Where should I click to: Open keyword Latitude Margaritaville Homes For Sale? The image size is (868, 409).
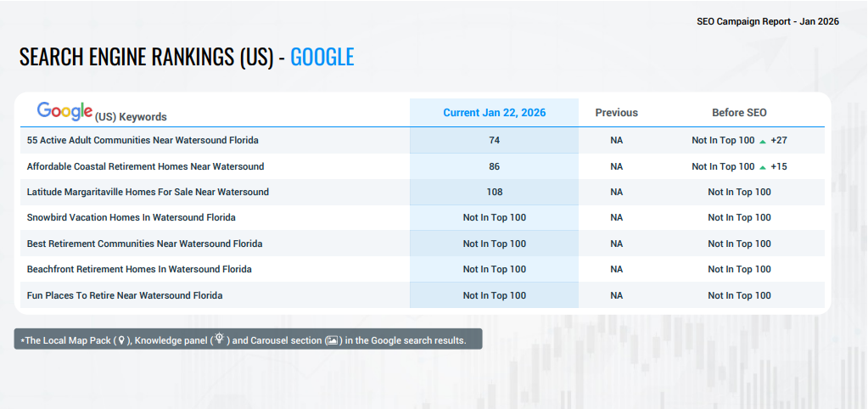tap(148, 192)
